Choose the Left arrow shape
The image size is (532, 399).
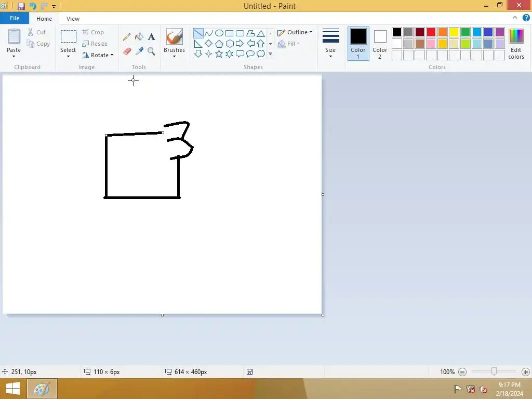tap(250, 44)
